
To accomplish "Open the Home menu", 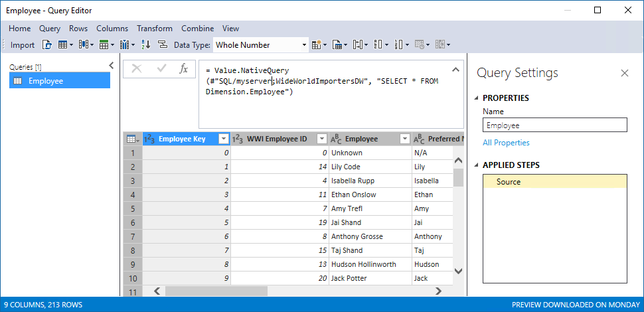I will [x=20, y=29].
